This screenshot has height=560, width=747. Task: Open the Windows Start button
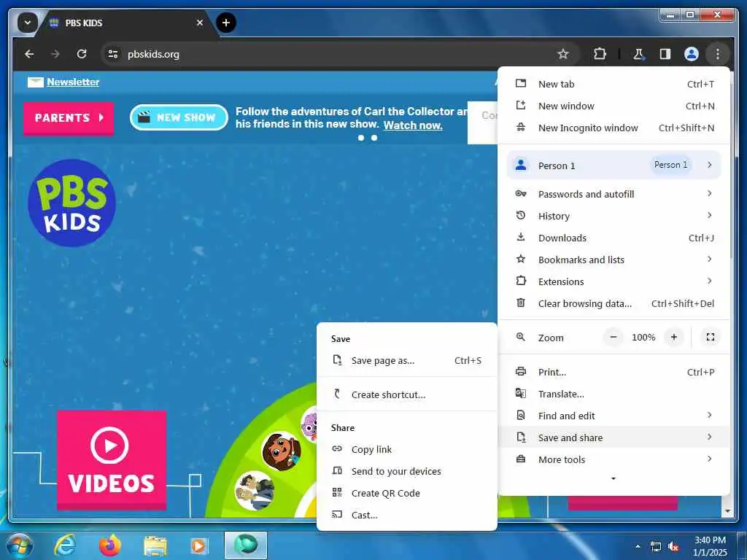coord(19,545)
